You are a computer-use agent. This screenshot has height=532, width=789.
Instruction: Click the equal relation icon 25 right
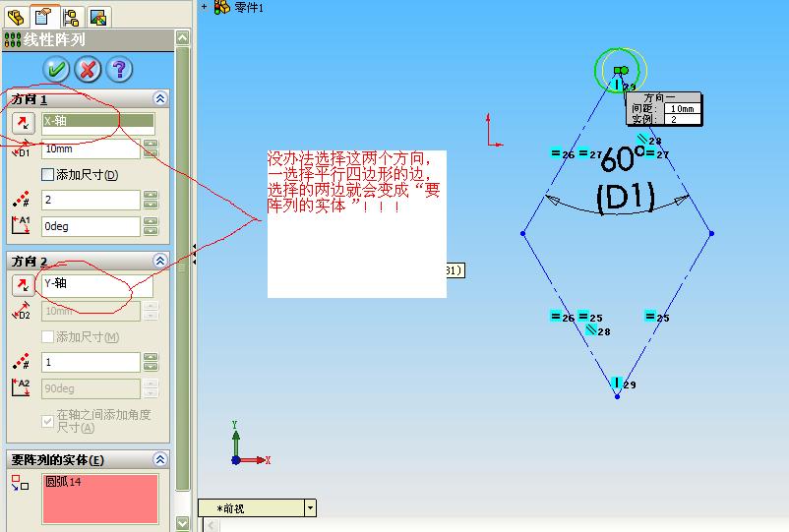point(650,317)
